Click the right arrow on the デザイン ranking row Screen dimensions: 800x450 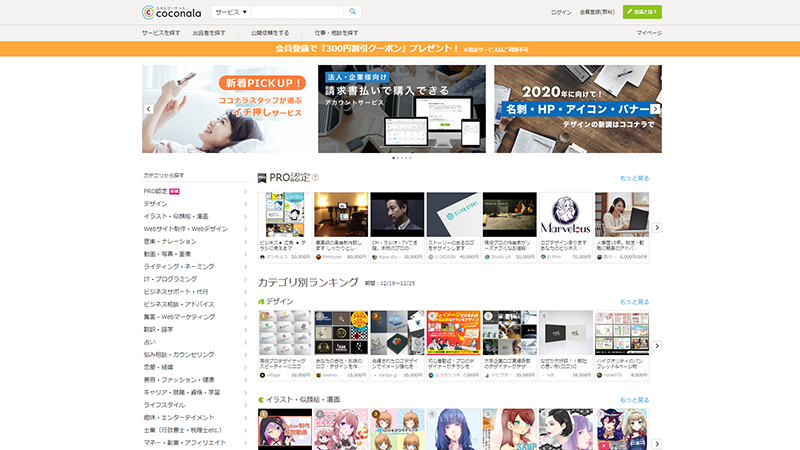pos(657,342)
